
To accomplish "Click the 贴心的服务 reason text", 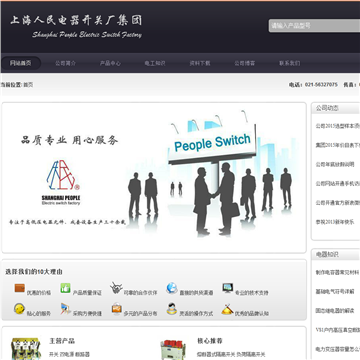I will click(x=39, y=314).
